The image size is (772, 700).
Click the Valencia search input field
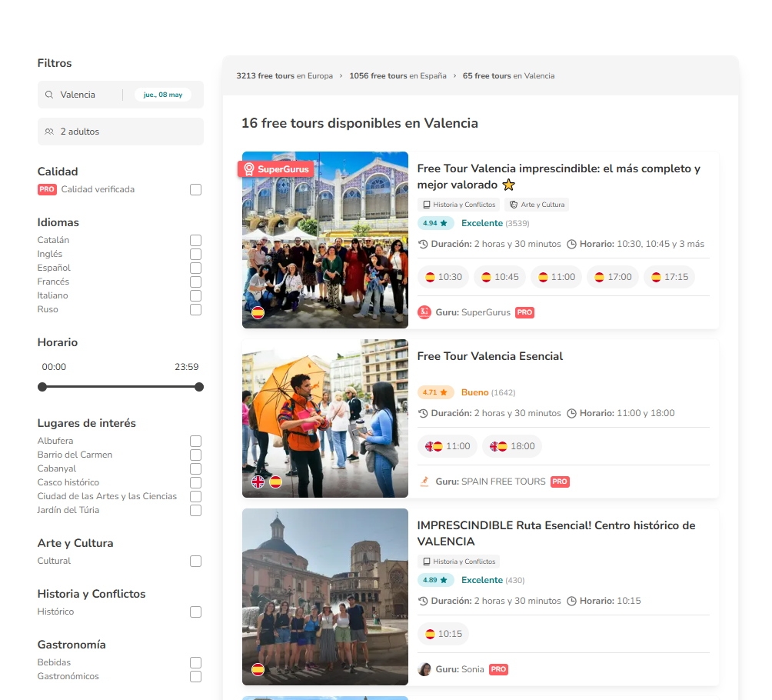point(82,95)
